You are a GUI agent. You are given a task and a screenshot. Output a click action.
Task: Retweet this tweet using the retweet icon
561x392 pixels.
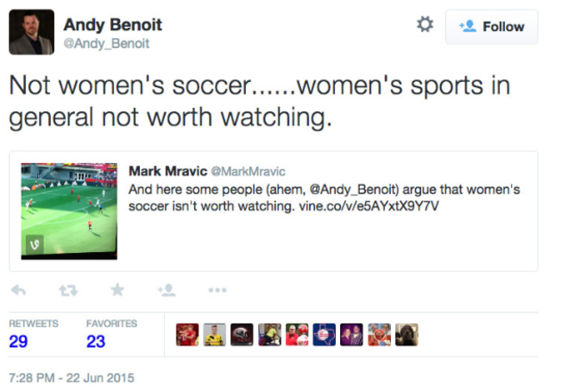click(67, 289)
